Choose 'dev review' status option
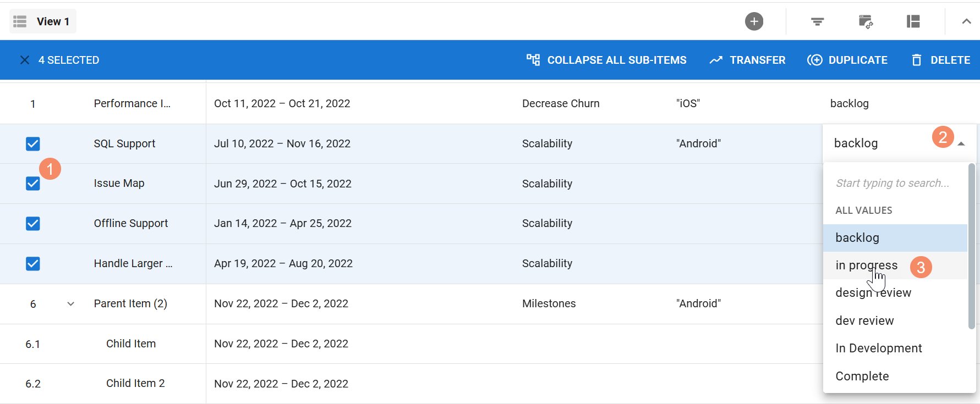The image size is (980, 404). [864, 320]
